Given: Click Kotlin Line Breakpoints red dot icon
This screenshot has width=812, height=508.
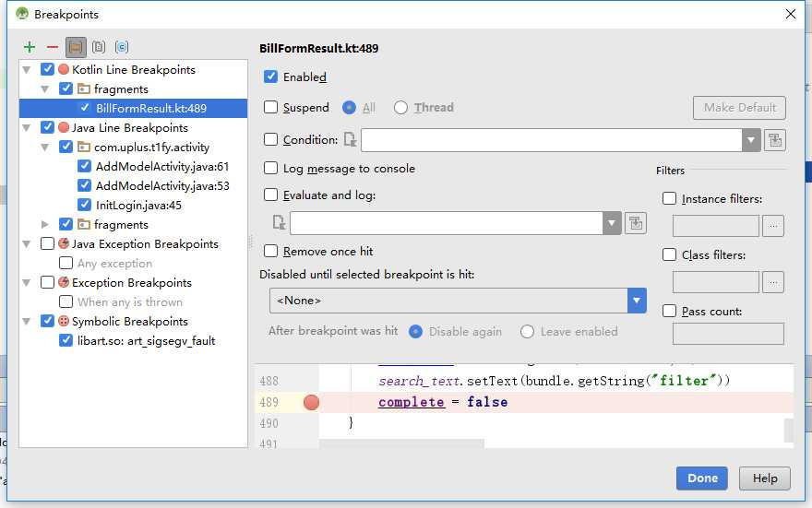Looking at the screenshot, I should tap(64, 69).
